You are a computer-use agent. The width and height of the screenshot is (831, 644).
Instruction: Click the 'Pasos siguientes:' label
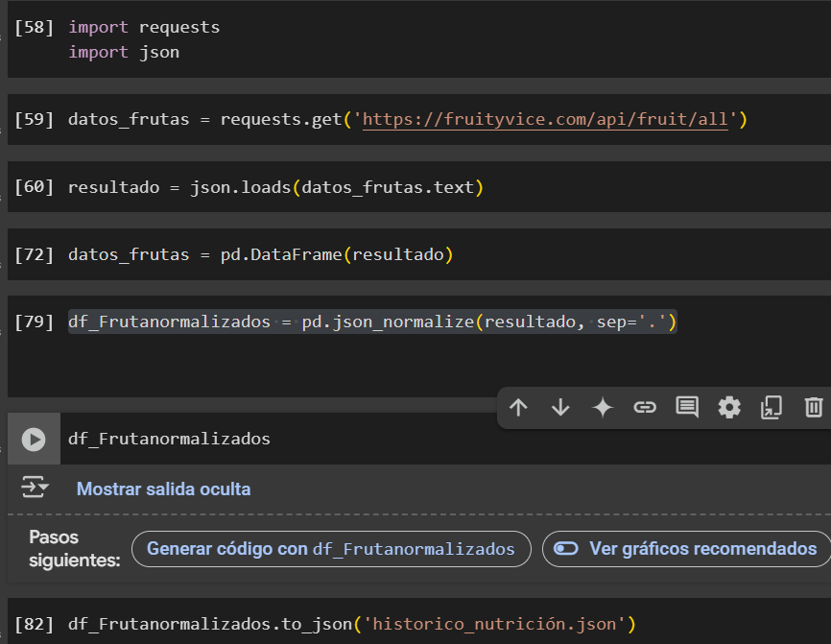75,549
